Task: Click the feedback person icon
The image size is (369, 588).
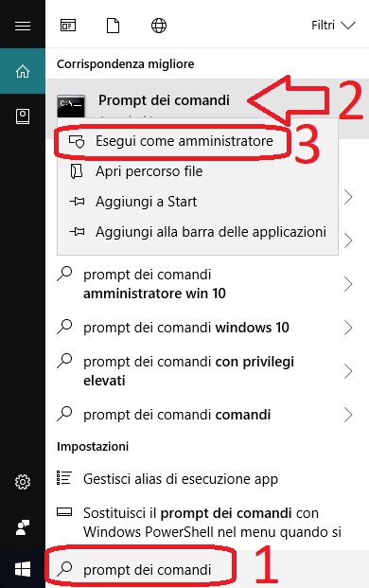Action: (x=23, y=527)
